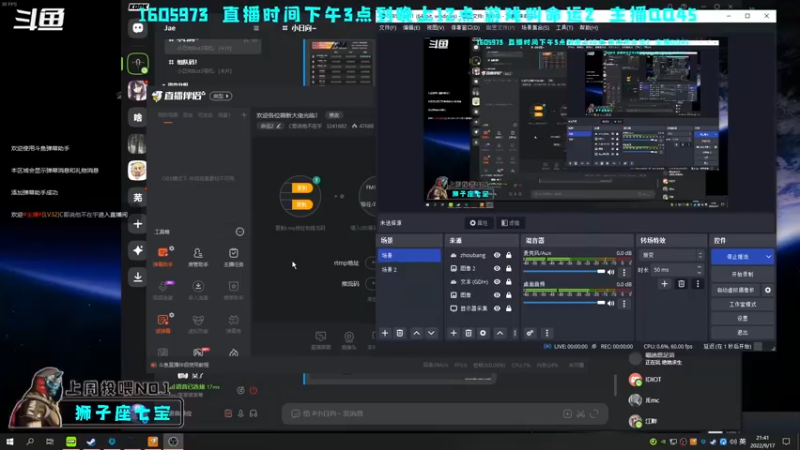Open 桌面音频 channel options dots

(x=624, y=304)
